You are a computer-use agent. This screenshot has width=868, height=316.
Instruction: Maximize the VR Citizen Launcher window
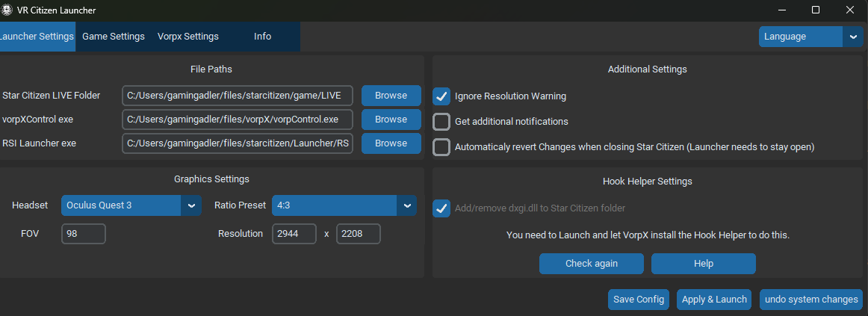[x=816, y=10]
